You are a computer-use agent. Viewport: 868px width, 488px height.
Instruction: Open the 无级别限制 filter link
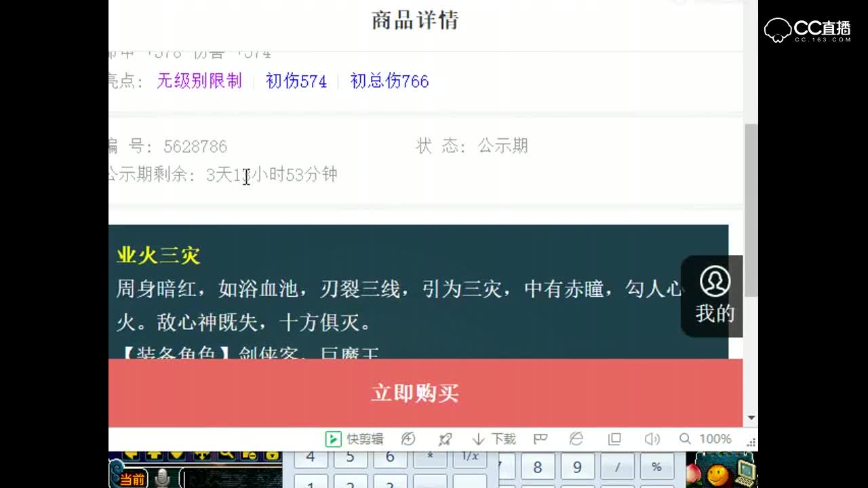tap(199, 81)
